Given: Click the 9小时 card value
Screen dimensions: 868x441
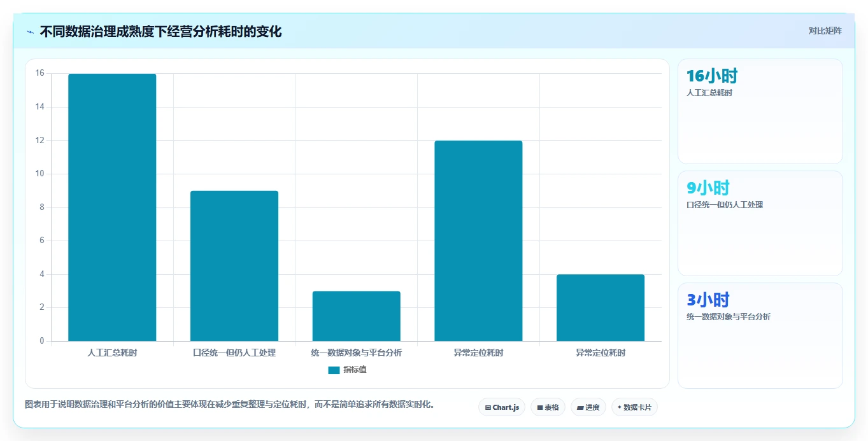Looking at the screenshot, I should click(708, 188).
